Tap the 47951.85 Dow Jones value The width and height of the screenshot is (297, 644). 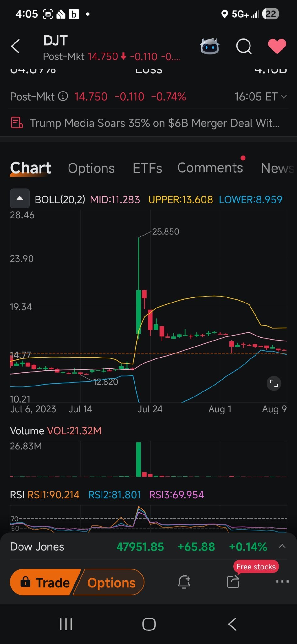pyautogui.click(x=140, y=547)
